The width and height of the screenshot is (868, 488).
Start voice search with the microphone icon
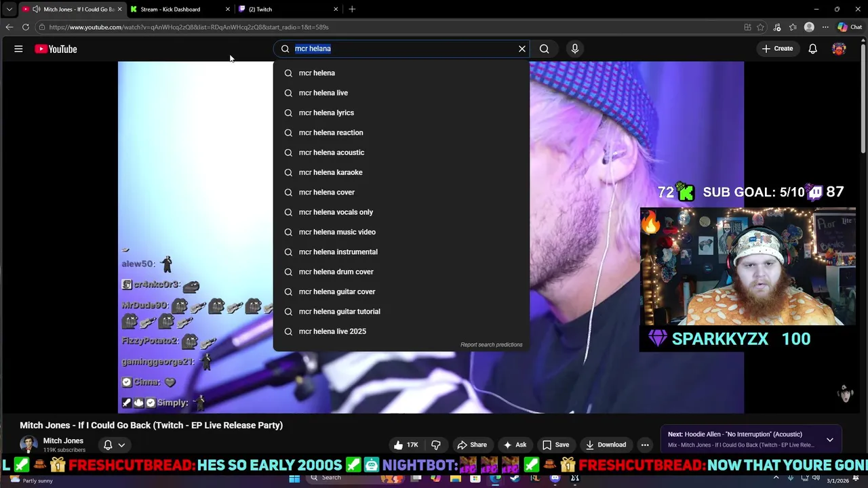575,49
